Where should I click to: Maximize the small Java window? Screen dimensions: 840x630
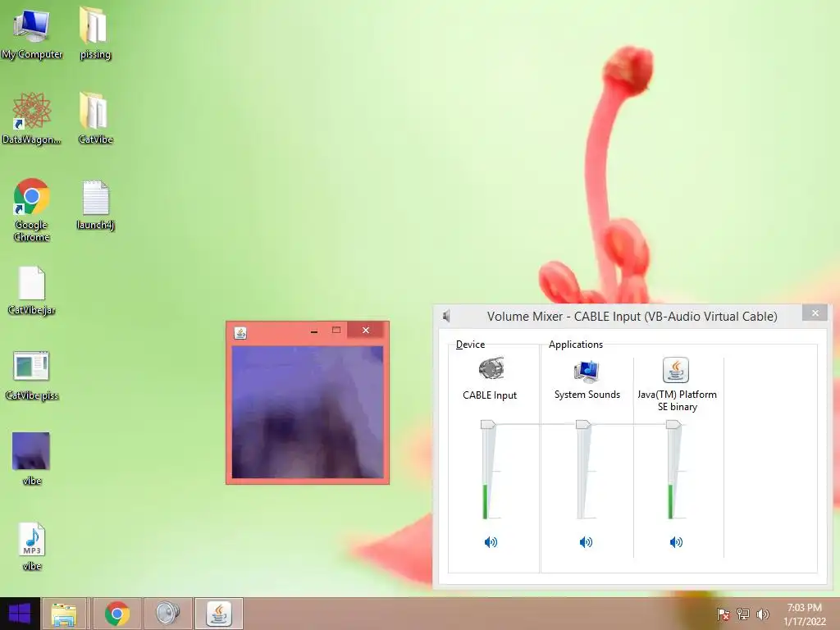[x=336, y=330]
